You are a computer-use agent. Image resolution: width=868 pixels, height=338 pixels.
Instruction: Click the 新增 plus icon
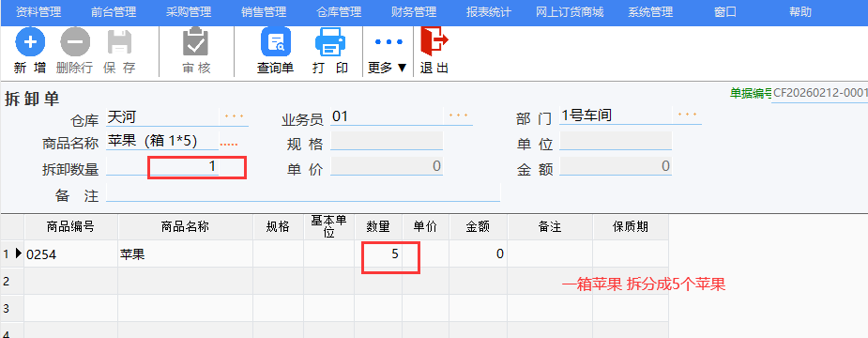tap(30, 42)
